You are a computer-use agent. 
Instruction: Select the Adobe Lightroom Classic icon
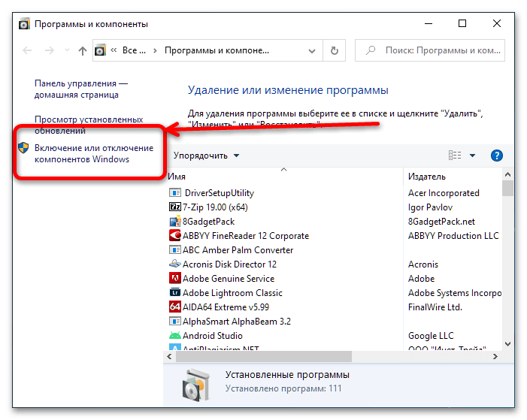[174, 293]
